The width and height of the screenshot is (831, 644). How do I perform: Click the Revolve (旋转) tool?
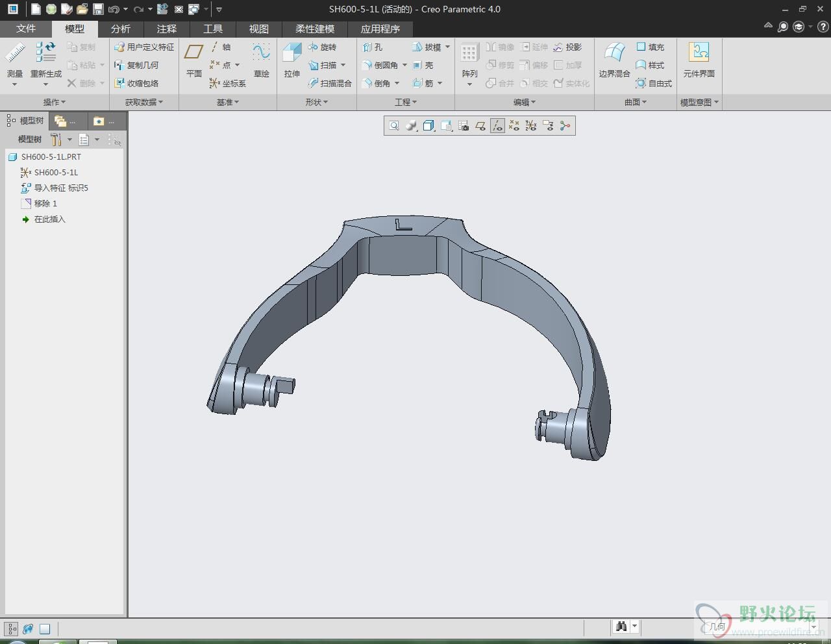click(x=323, y=47)
